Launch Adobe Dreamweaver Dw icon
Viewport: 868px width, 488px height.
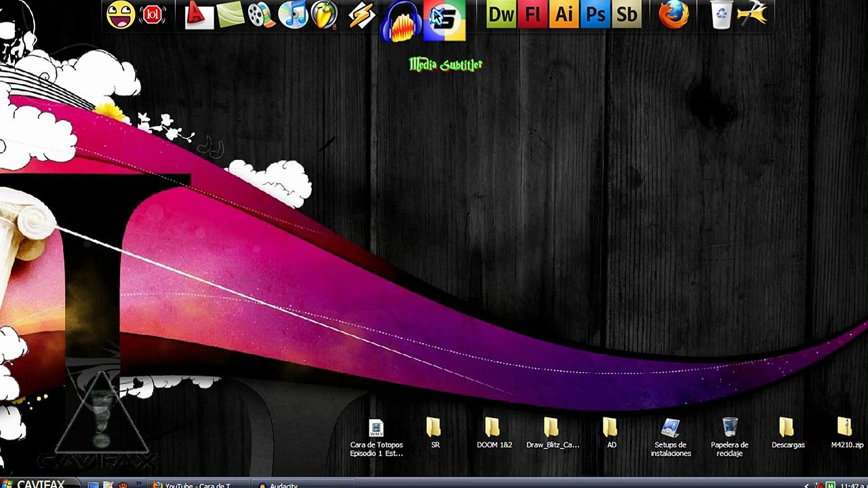tap(501, 15)
